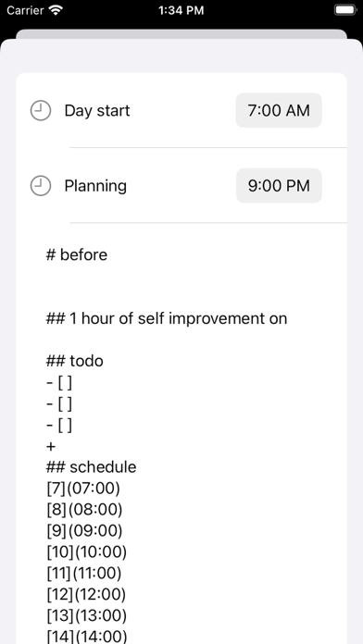Tap the Day start label
The image size is (363, 644).
tap(97, 110)
